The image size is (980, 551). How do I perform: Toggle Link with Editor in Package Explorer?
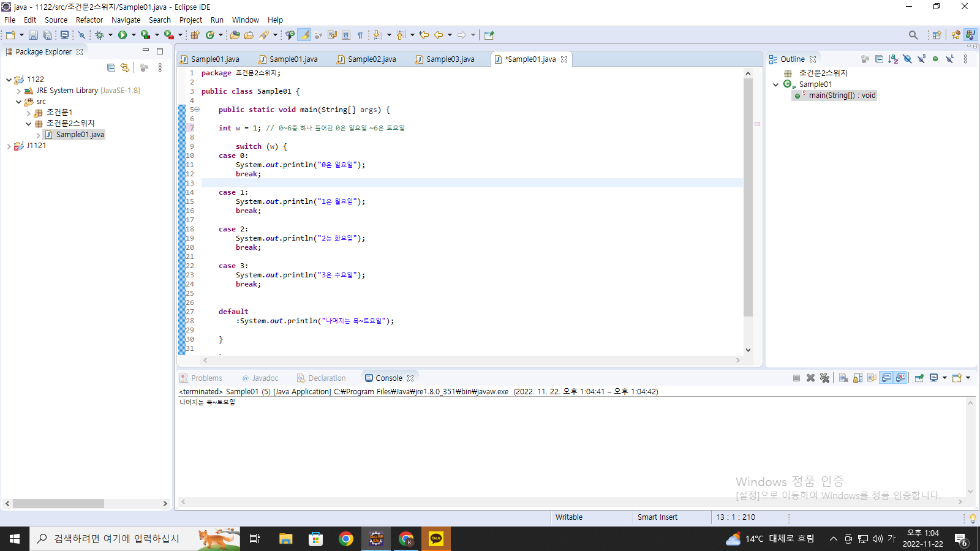point(125,68)
